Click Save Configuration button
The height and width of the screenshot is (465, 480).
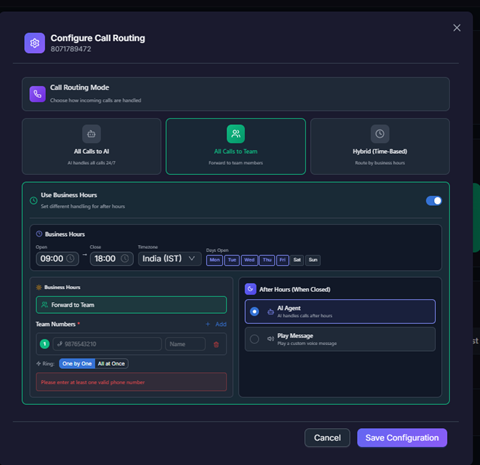pyautogui.click(x=402, y=438)
